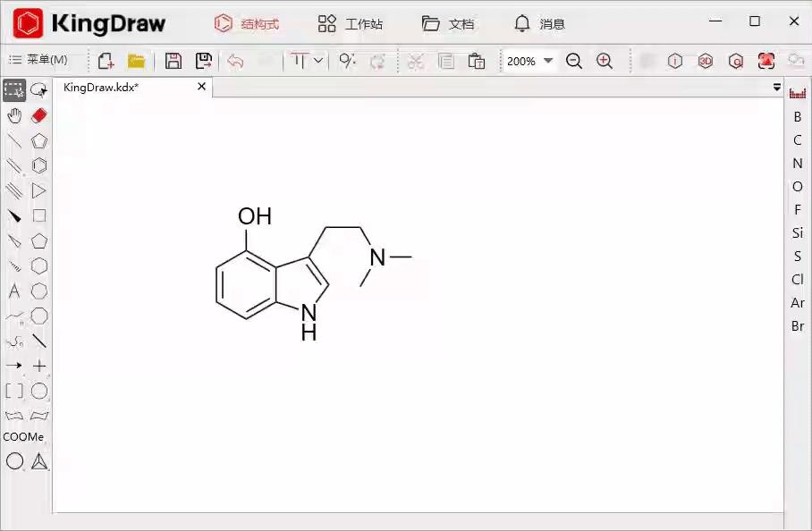Select the plain cyclohexane ring template
Screen dimensions: 812x531
pyautogui.click(x=39, y=266)
